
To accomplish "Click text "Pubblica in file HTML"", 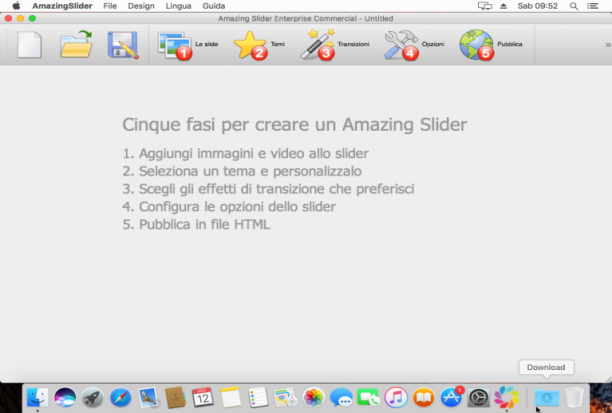I will pyautogui.click(x=205, y=224).
